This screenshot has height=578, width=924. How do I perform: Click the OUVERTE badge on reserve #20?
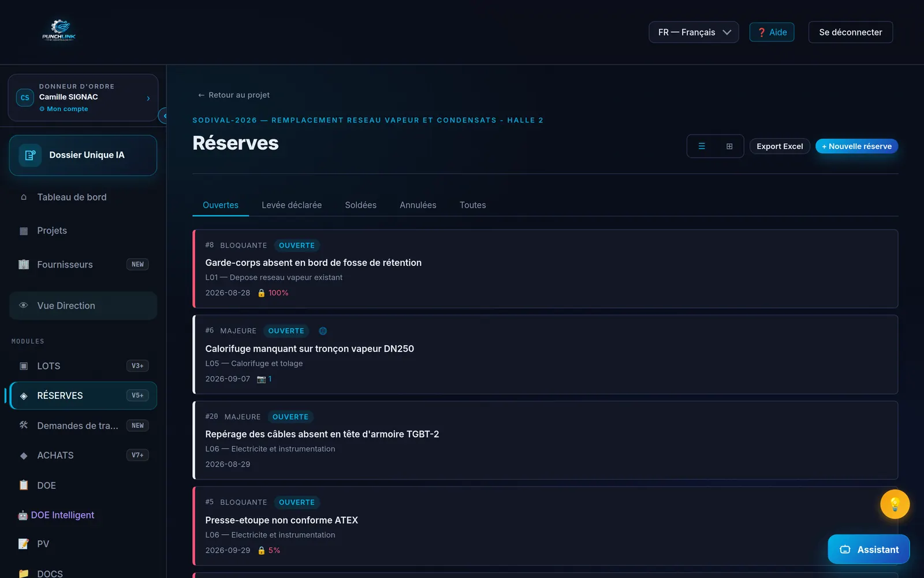pos(290,417)
